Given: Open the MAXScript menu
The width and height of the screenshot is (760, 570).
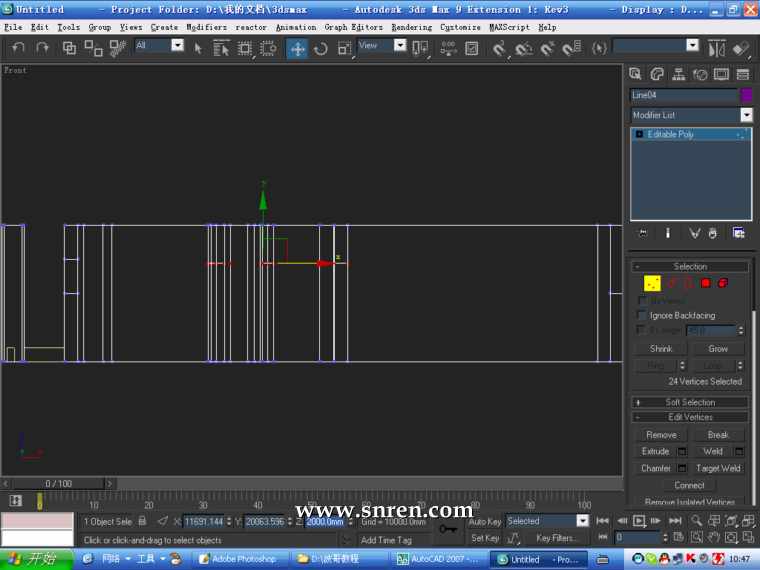Looking at the screenshot, I should pos(509,28).
